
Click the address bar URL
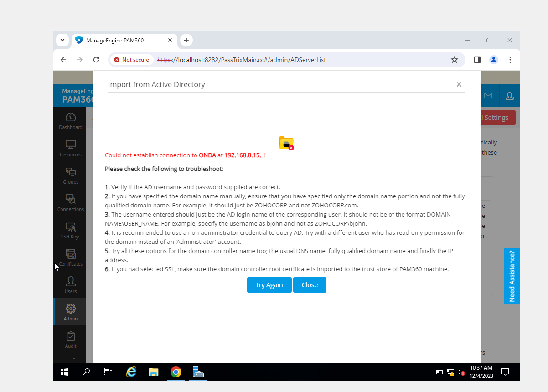(242, 60)
